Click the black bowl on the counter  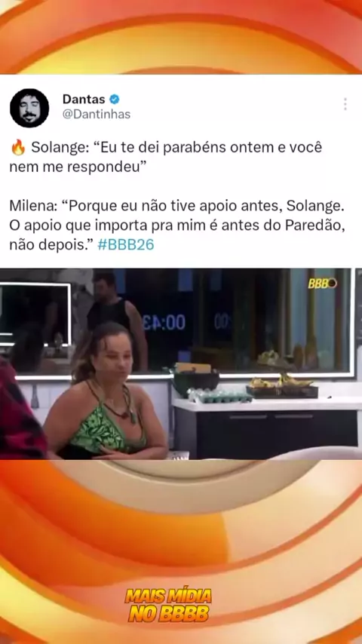pyautogui.click(x=195, y=379)
